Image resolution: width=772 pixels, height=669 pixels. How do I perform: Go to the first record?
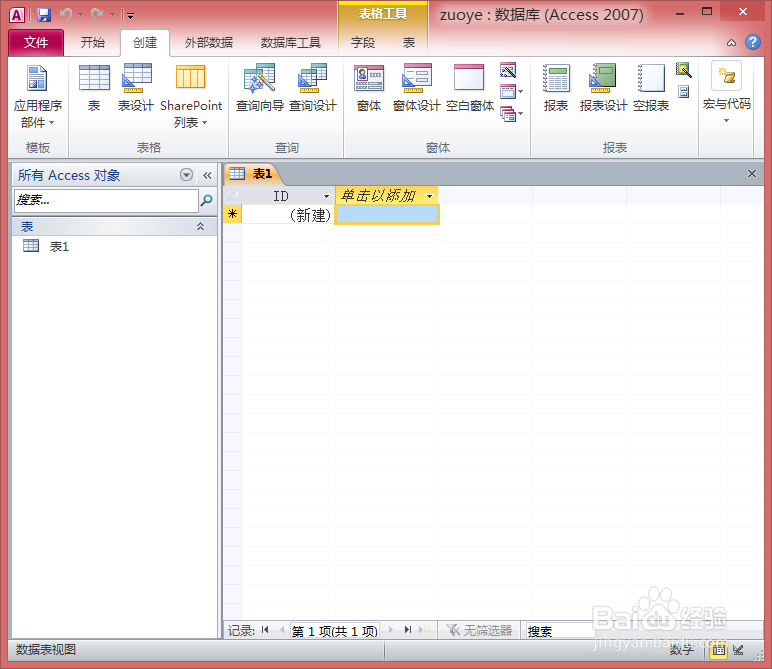tap(265, 630)
